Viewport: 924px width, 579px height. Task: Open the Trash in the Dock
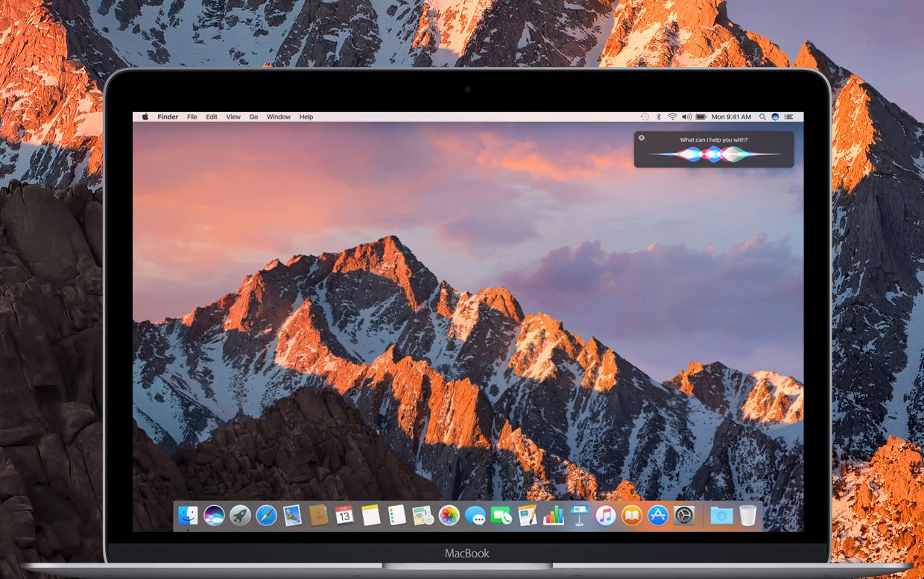pos(747,515)
